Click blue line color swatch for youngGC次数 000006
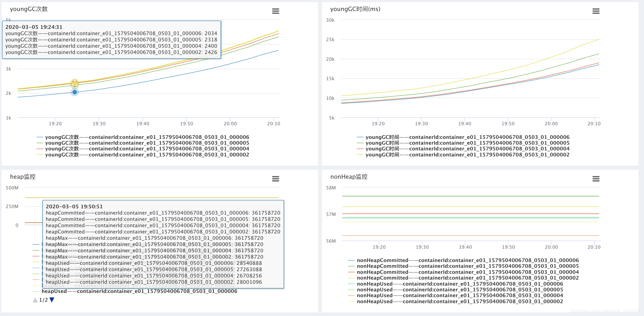This screenshot has width=644, height=316. click(40, 137)
